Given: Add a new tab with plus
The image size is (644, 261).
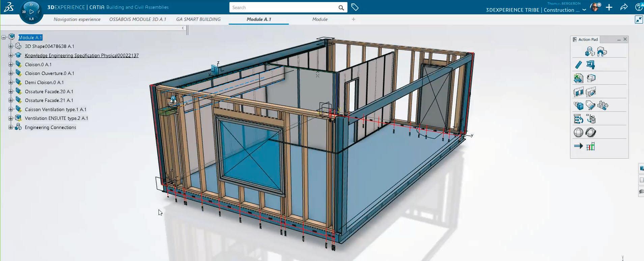Looking at the screenshot, I should click(354, 19).
